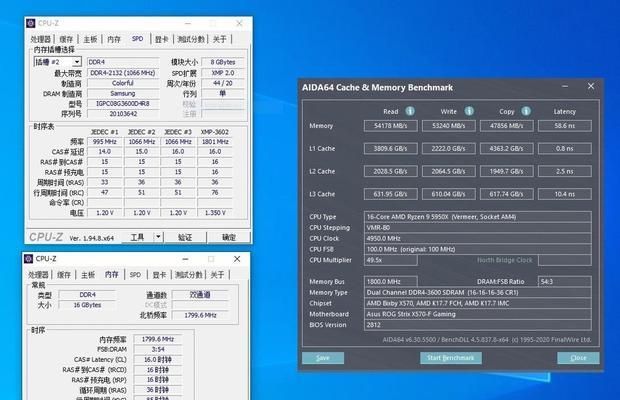The height and width of the screenshot is (400, 620).
Task: Close the bottom CPU-Z window
Action: (x=237, y=259)
